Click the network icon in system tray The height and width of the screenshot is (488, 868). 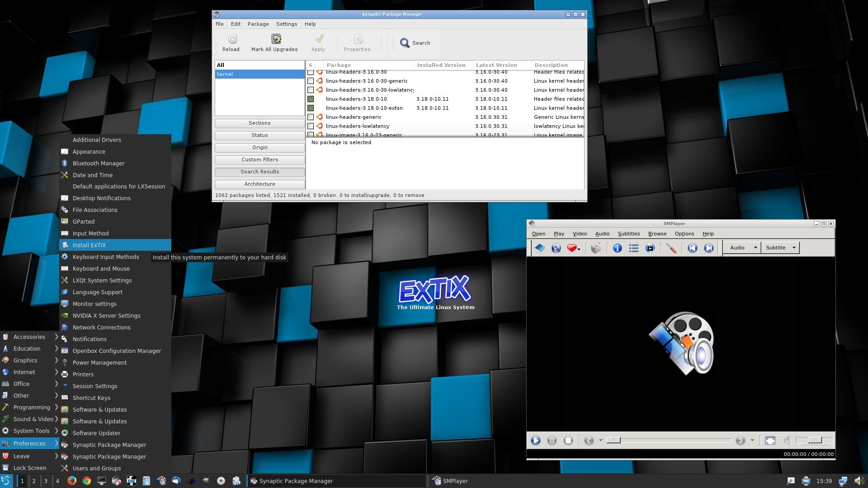point(843,481)
